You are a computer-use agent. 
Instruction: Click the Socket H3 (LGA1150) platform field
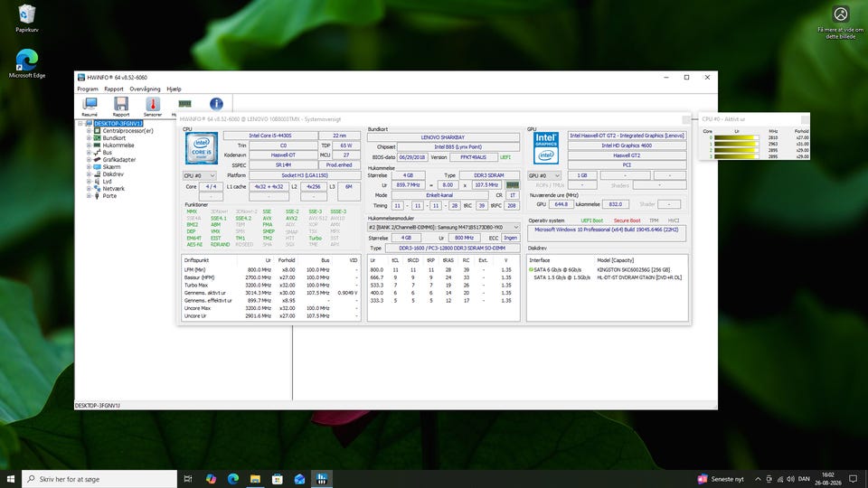pyautogui.click(x=305, y=175)
